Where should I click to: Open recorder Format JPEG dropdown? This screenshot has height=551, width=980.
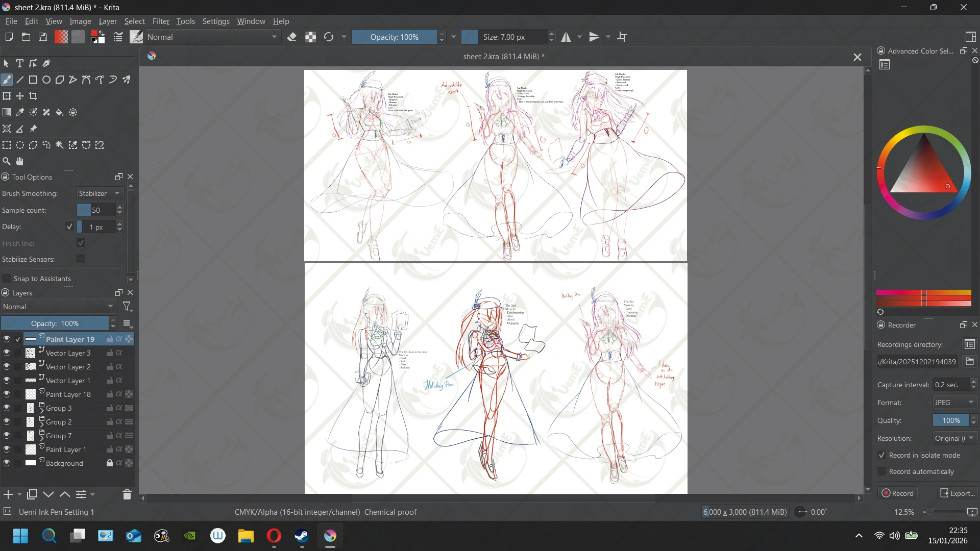[954, 403]
